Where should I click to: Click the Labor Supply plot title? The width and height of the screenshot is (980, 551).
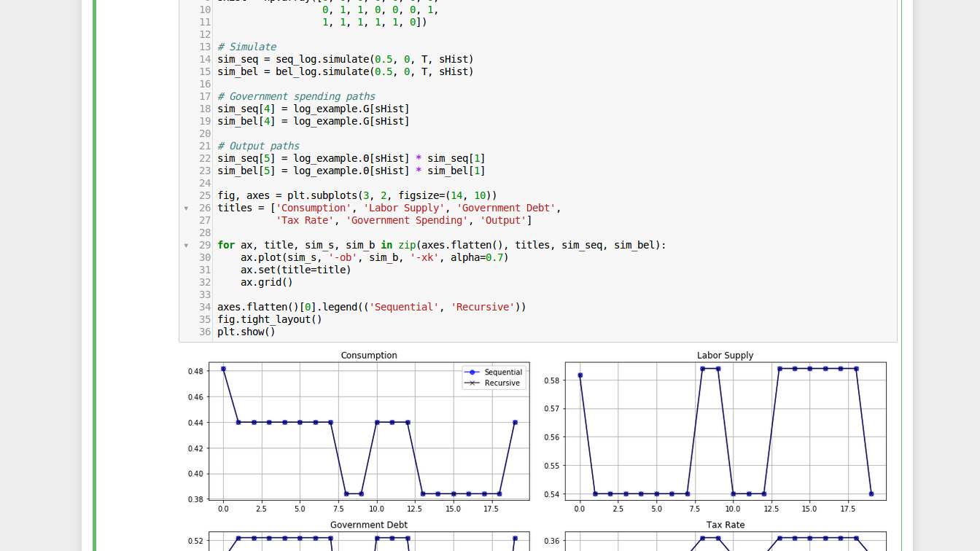pyautogui.click(x=725, y=355)
